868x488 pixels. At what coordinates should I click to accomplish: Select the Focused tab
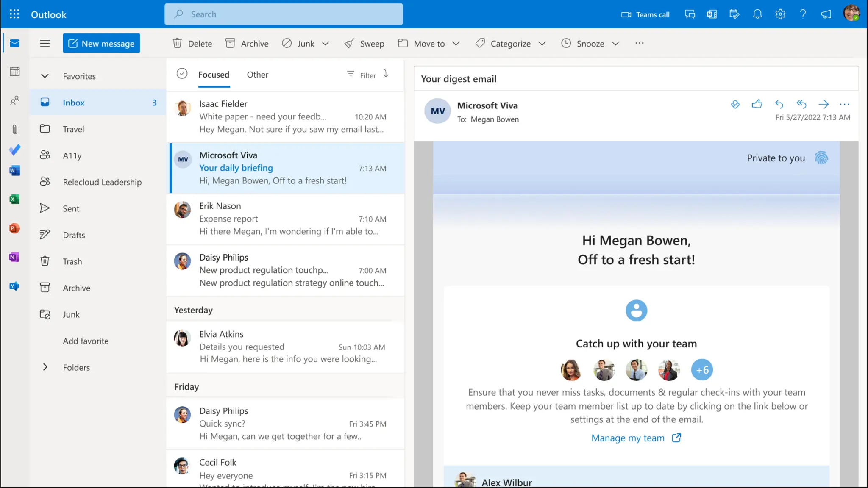214,75
